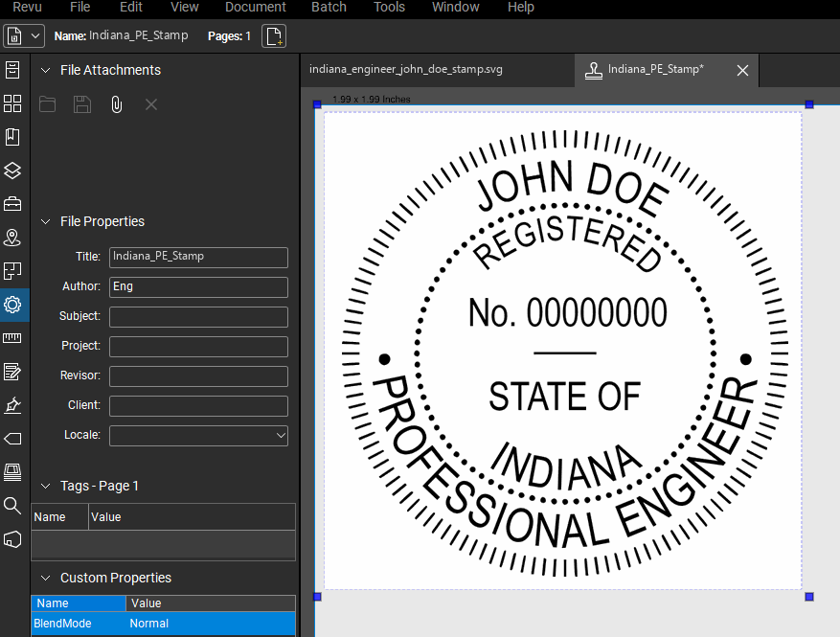Open the 3D Model Tree icon
Screen dimensions: 840x637
tap(12, 539)
